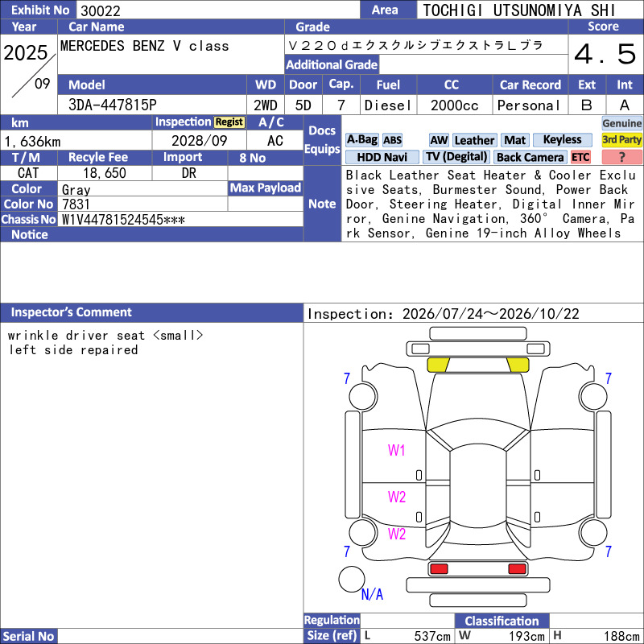The width and height of the screenshot is (644, 644).
Task: Click the model code 3DA-447815P
Action: [113, 105]
